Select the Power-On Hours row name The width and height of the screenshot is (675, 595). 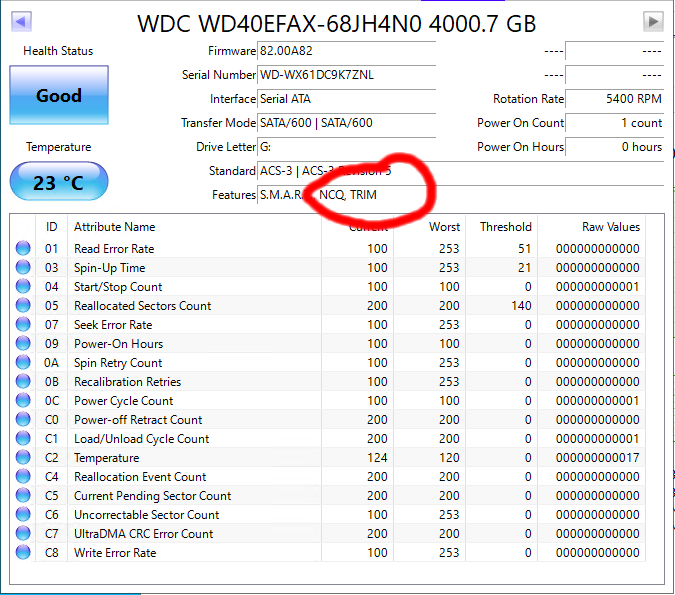[118, 344]
